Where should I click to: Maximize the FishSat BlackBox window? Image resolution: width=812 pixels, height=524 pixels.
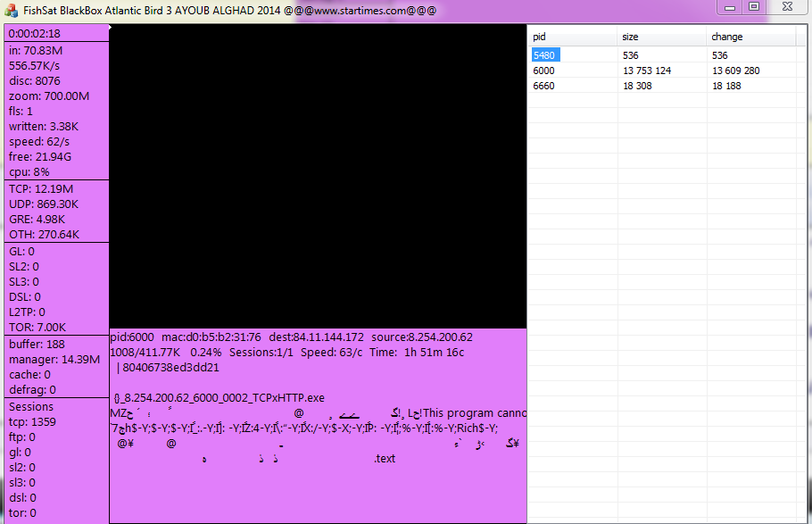point(754,7)
